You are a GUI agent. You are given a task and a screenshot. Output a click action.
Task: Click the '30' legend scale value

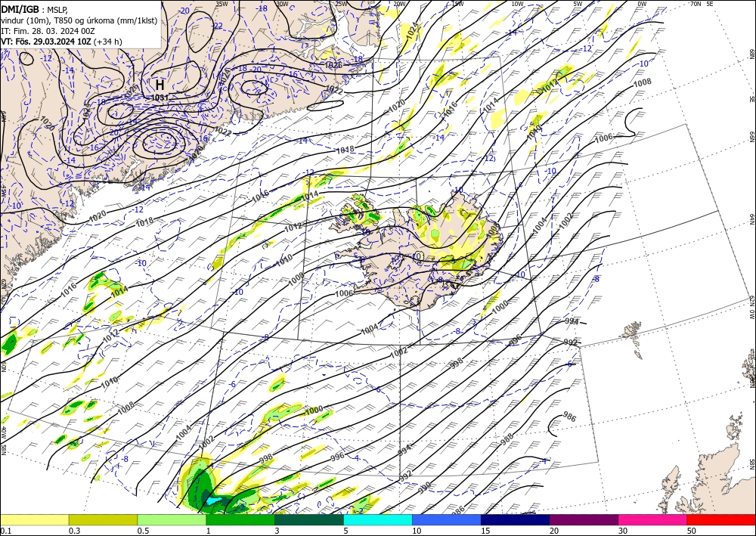pos(623,531)
